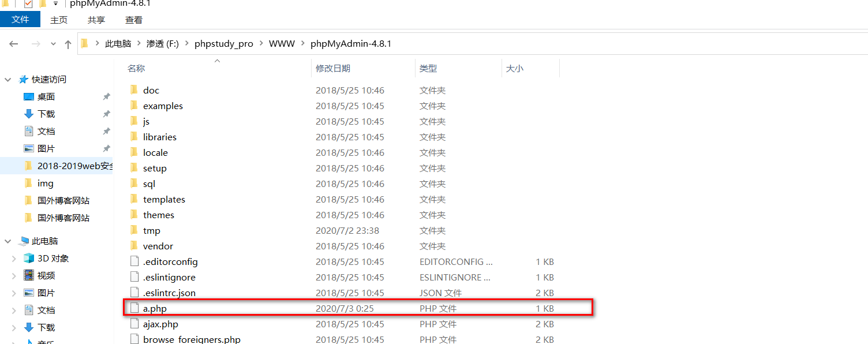Click the doc folder icon
Image resolution: width=868 pixels, height=344 pixels.
[x=134, y=90]
